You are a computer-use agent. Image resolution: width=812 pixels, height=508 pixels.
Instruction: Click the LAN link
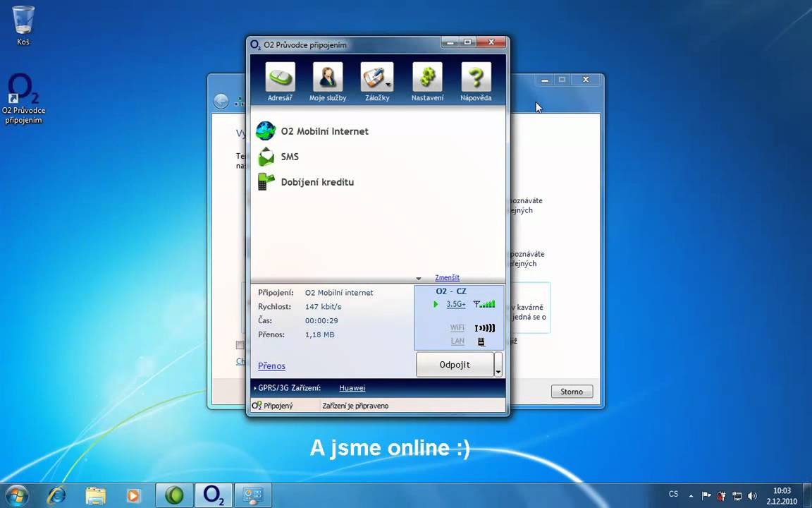457,341
